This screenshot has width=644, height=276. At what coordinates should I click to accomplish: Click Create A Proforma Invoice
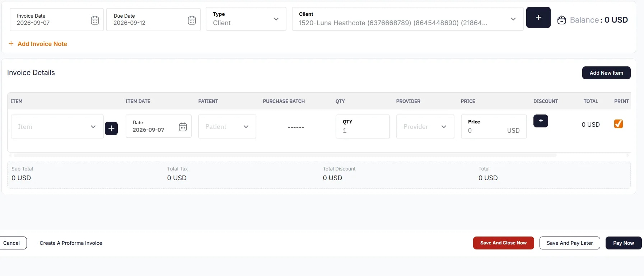pos(71,243)
